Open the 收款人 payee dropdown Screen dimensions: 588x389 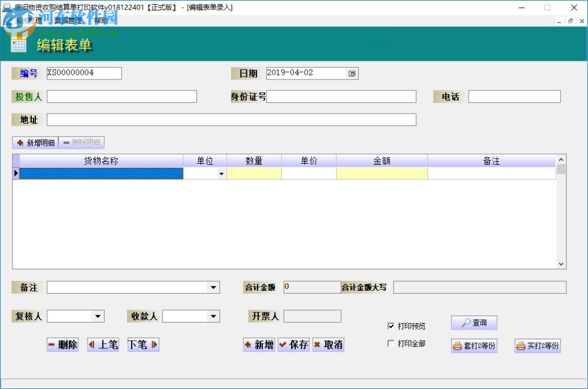point(213,316)
